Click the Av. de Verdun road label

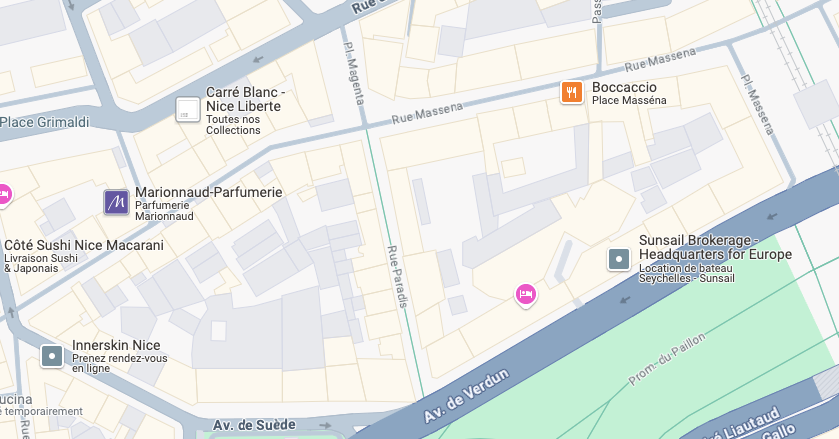point(466,395)
